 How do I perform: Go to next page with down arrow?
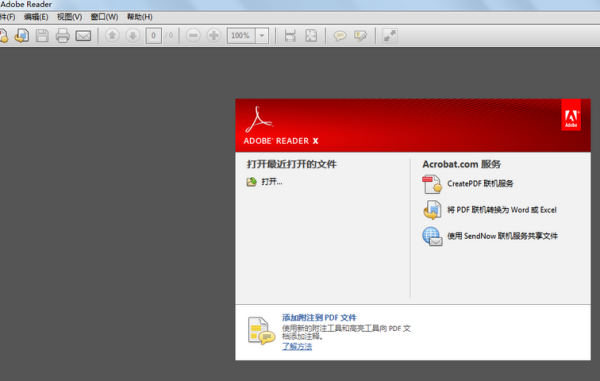click(x=133, y=36)
